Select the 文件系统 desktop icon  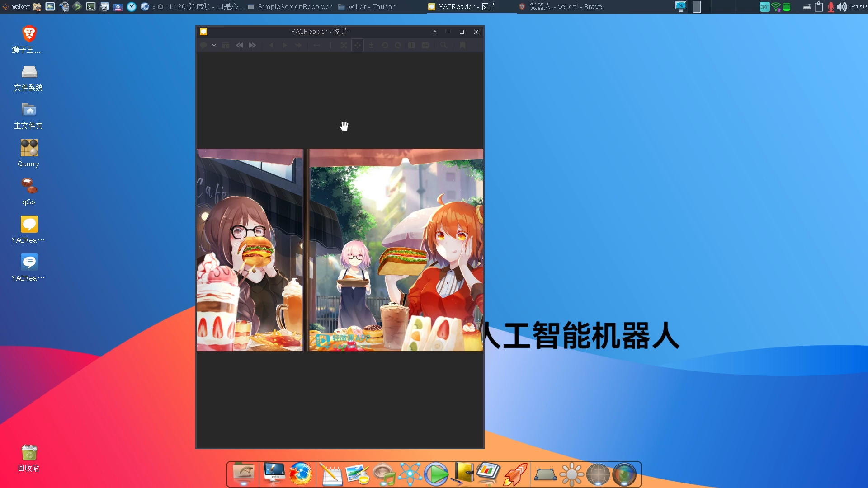(29, 78)
